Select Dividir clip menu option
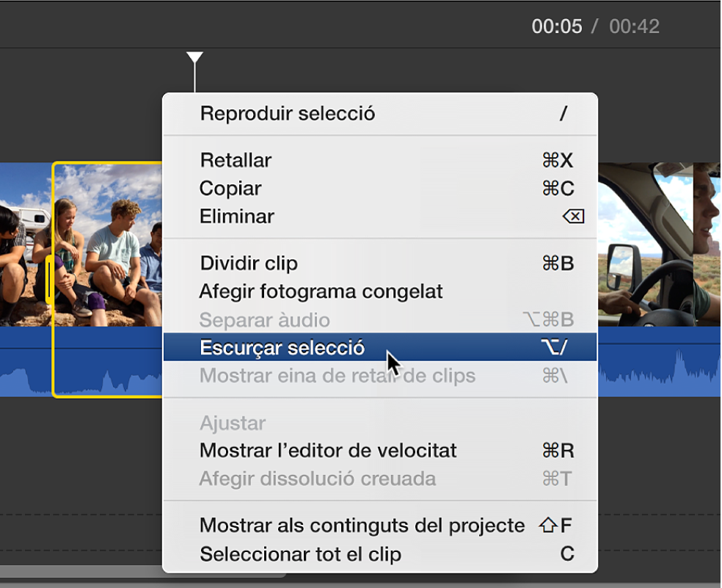 click(x=249, y=263)
